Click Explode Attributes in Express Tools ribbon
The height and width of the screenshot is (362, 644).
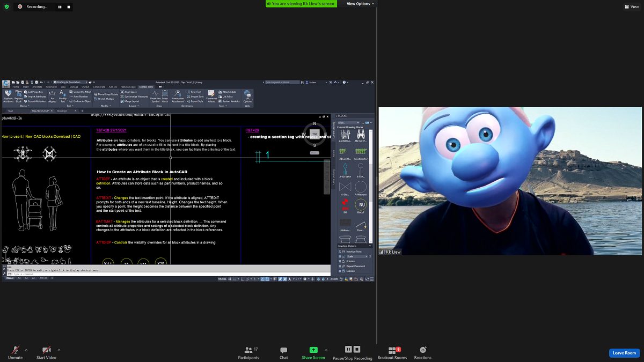8,96
